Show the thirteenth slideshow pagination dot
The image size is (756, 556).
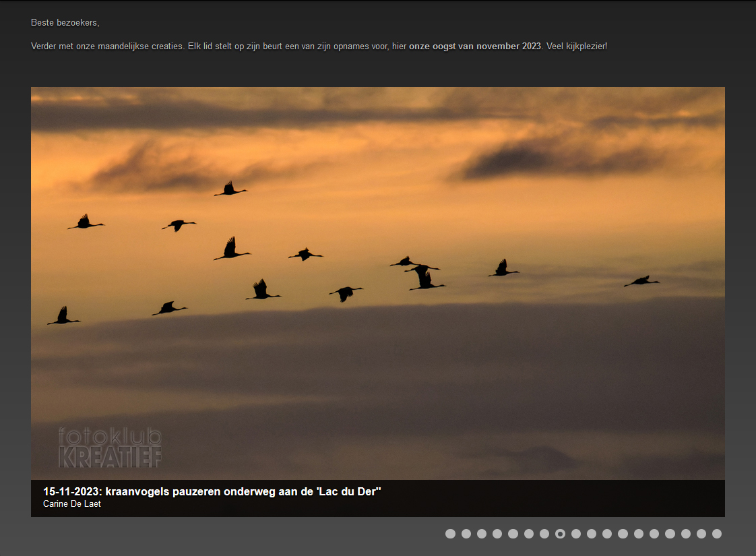click(x=639, y=534)
